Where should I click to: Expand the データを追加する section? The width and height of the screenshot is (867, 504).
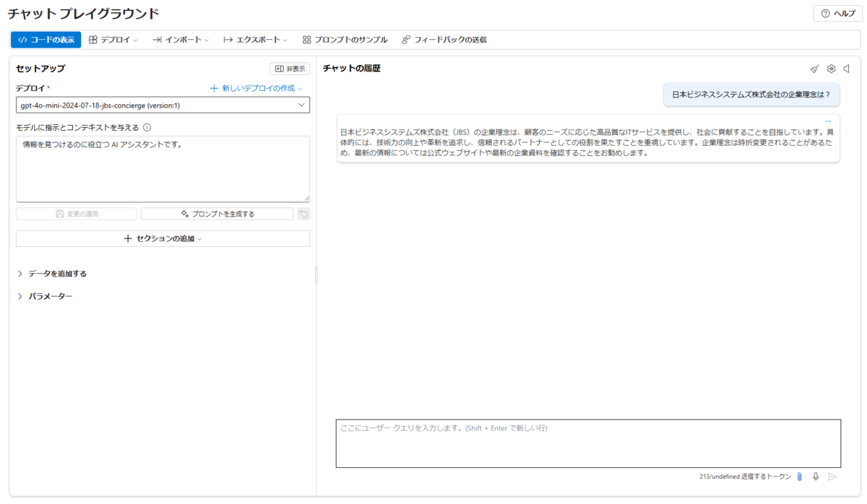point(52,274)
